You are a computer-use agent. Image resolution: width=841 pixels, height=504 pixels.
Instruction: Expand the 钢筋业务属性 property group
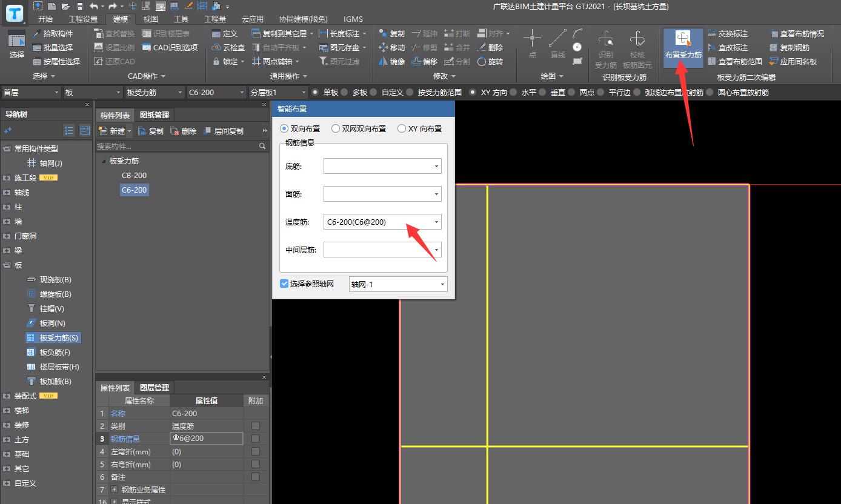[115, 489]
